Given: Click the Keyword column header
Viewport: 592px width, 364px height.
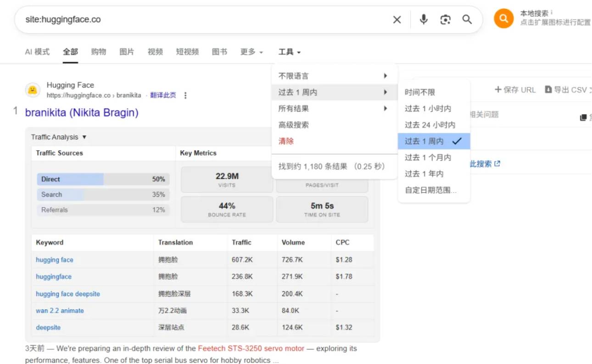Looking at the screenshot, I should (x=50, y=243).
